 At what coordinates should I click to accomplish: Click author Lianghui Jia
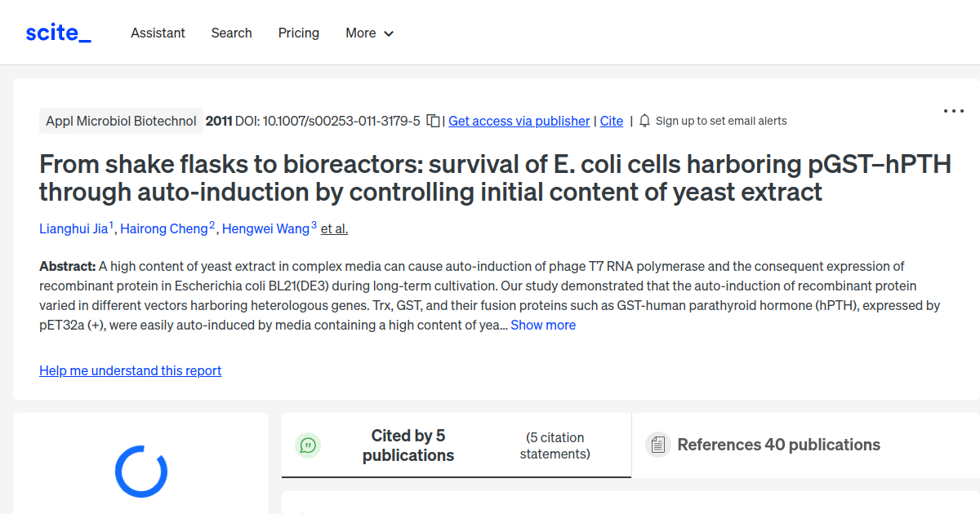click(73, 228)
